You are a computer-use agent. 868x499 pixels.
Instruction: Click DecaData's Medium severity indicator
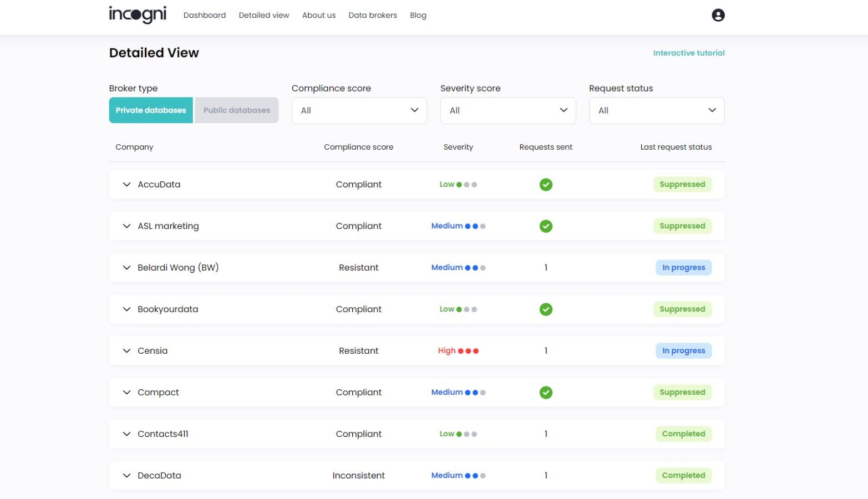[458, 476]
